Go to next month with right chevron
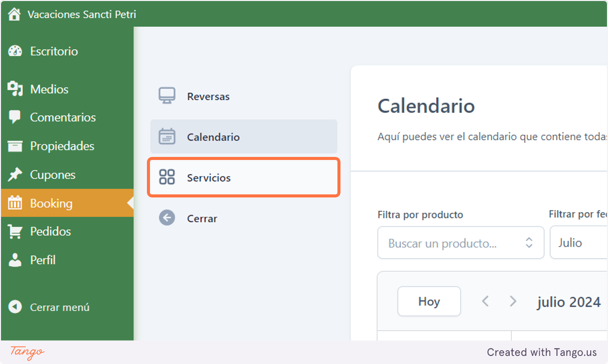Image resolution: width=608 pixels, height=364 pixels. tap(513, 301)
